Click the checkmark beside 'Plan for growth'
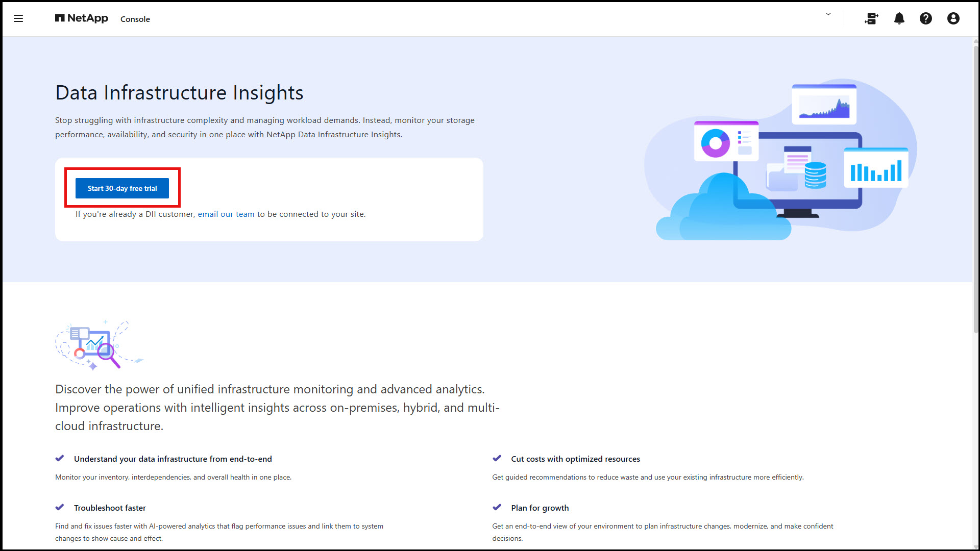The image size is (980, 551). click(x=497, y=507)
